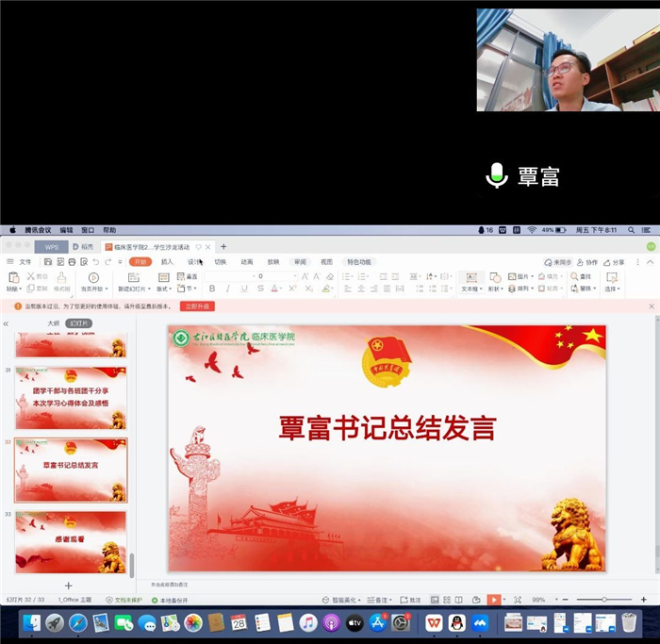Viewport: 660px width, 644px height.
Task: Open the font name combo box
Action: pos(231,276)
